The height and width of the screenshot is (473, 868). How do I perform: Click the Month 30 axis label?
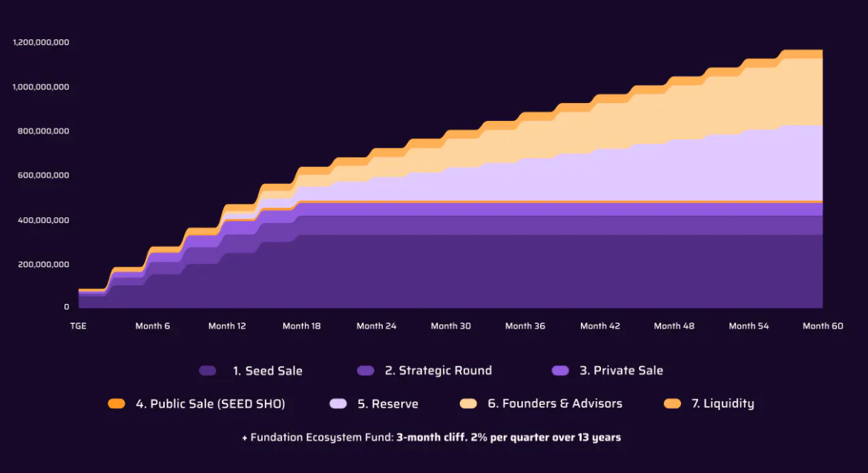(x=450, y=326)
